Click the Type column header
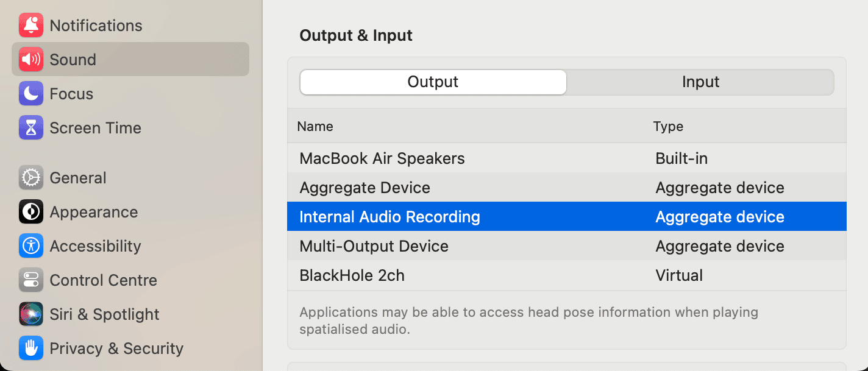The height and width of the screenshot is (371, 868). (668, 126)
